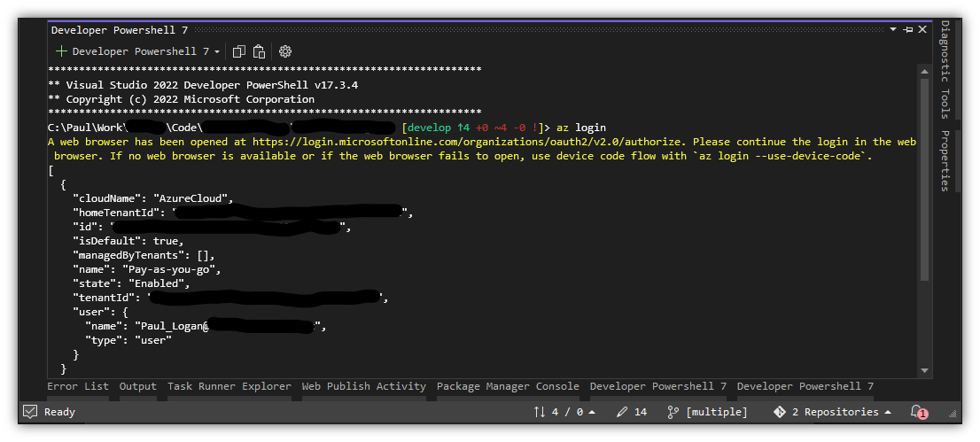The image size is (980, 442).
Task: Switch to the Output tab
Action: point(138,386)
